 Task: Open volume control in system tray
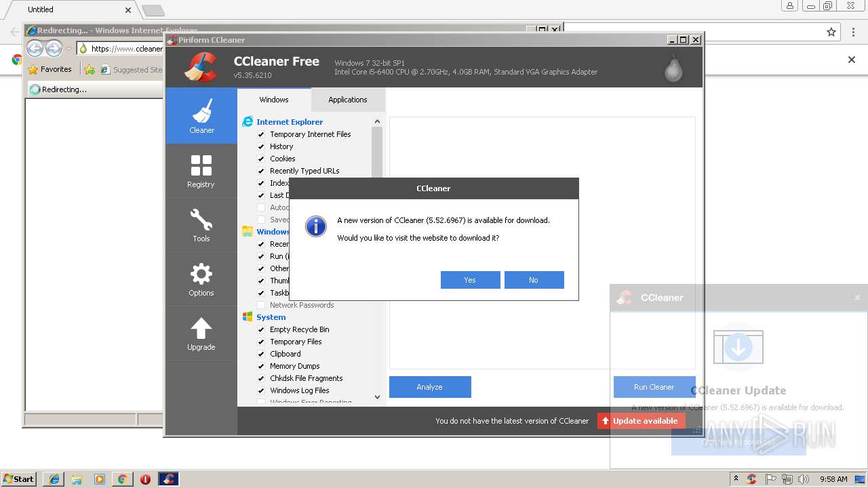[x=804, y=479]
